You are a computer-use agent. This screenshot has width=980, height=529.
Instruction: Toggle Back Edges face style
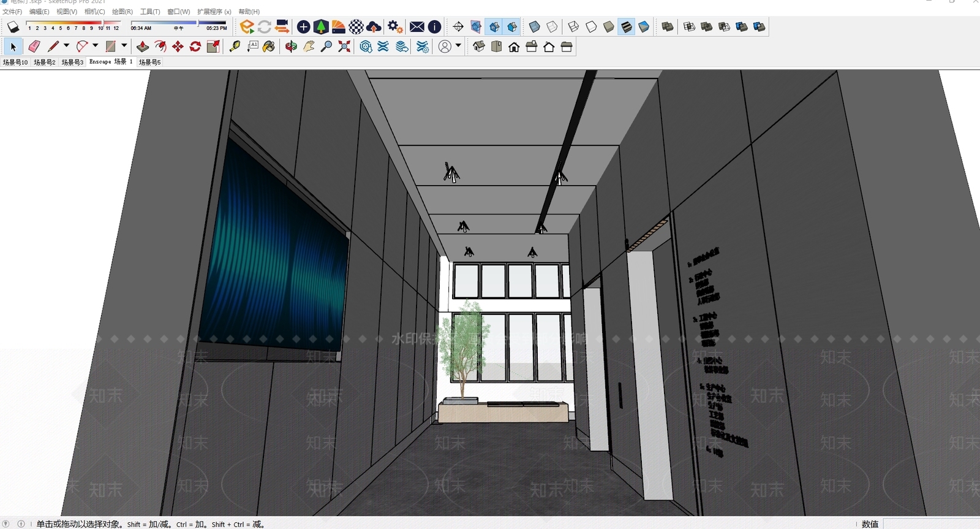coord(552,26)
